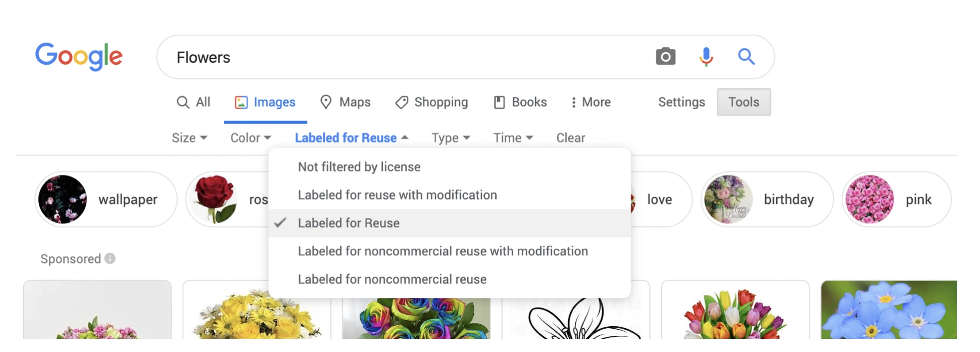Expand the Type filter dropdown

pos(451,138)
